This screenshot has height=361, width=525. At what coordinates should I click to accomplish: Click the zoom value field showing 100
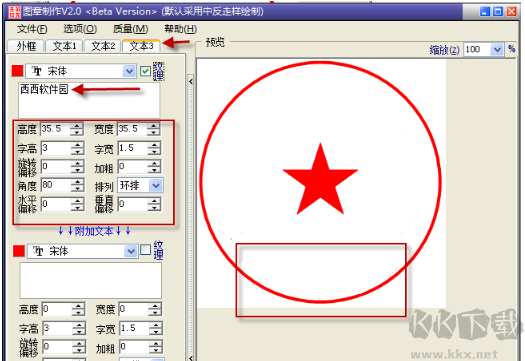(477, 50)
